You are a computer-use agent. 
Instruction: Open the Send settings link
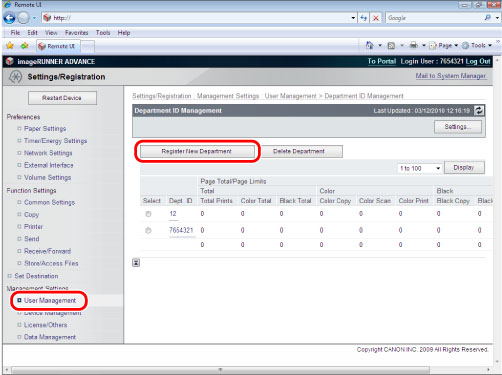click(32, 239)
